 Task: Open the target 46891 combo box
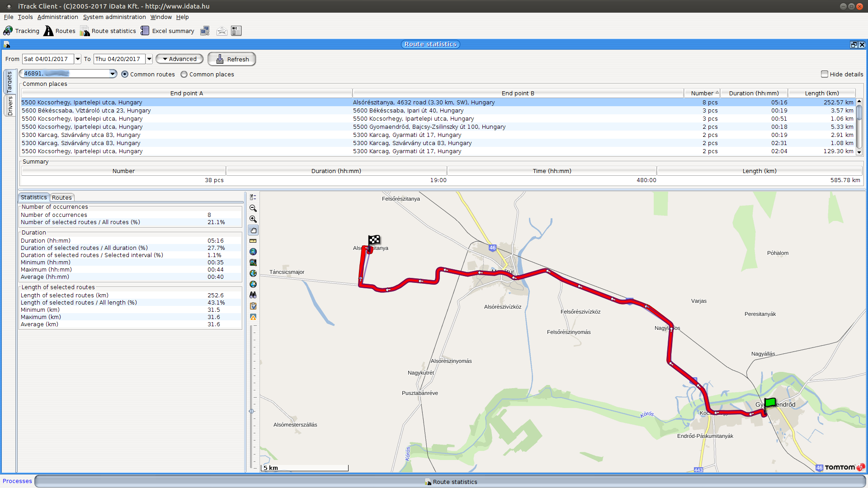tap(112, 74)
